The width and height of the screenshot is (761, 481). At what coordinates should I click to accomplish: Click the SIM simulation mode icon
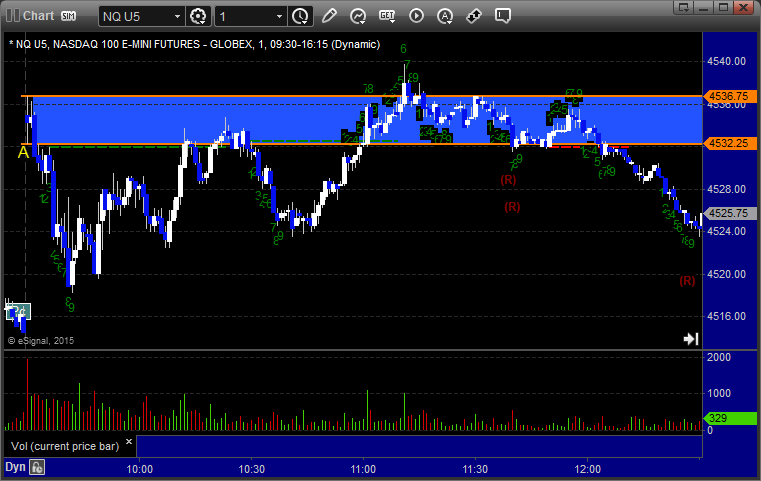point(68,16)
